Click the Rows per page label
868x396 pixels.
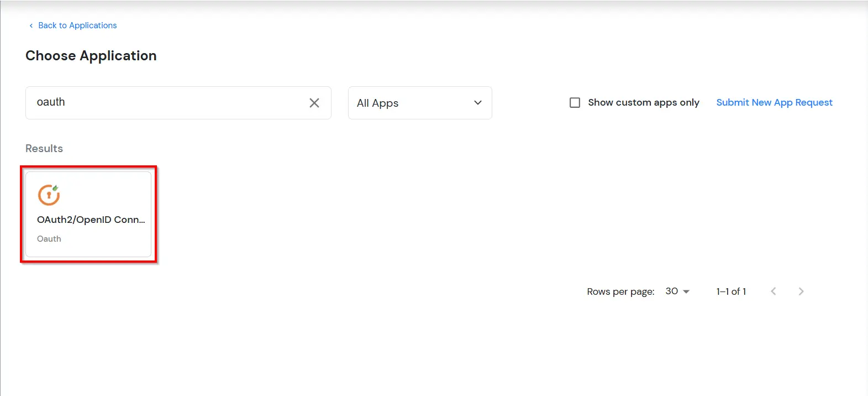[620, 291]
